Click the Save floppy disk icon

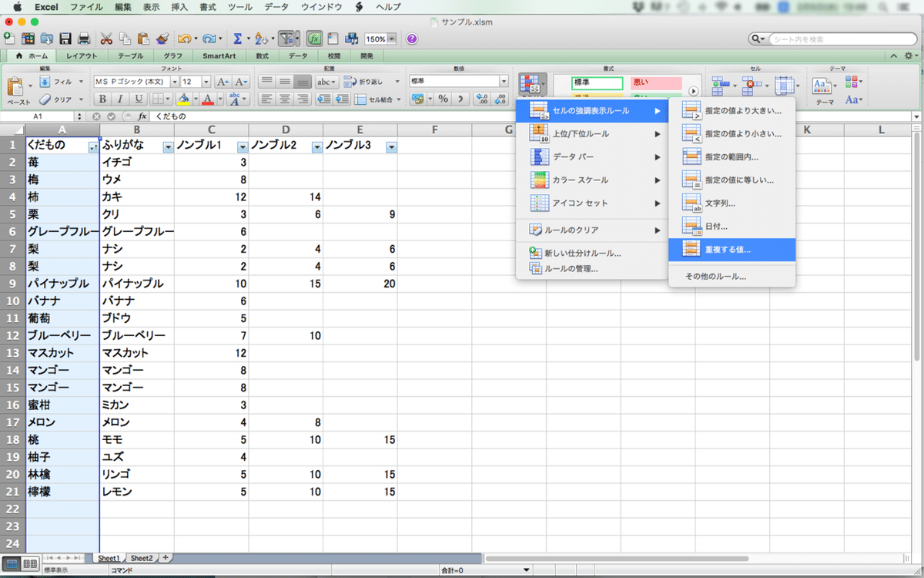tap(65, 39)
